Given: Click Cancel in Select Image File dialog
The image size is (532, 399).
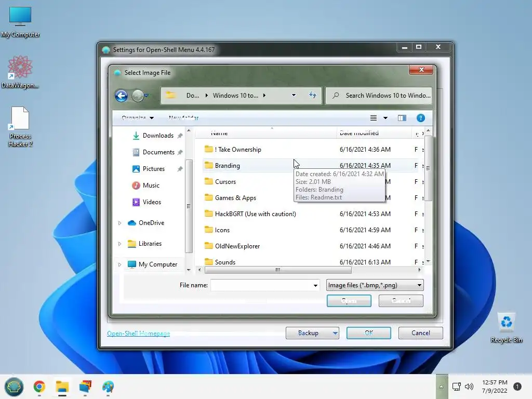Looking at the screenshot, I should coord(401,301).
